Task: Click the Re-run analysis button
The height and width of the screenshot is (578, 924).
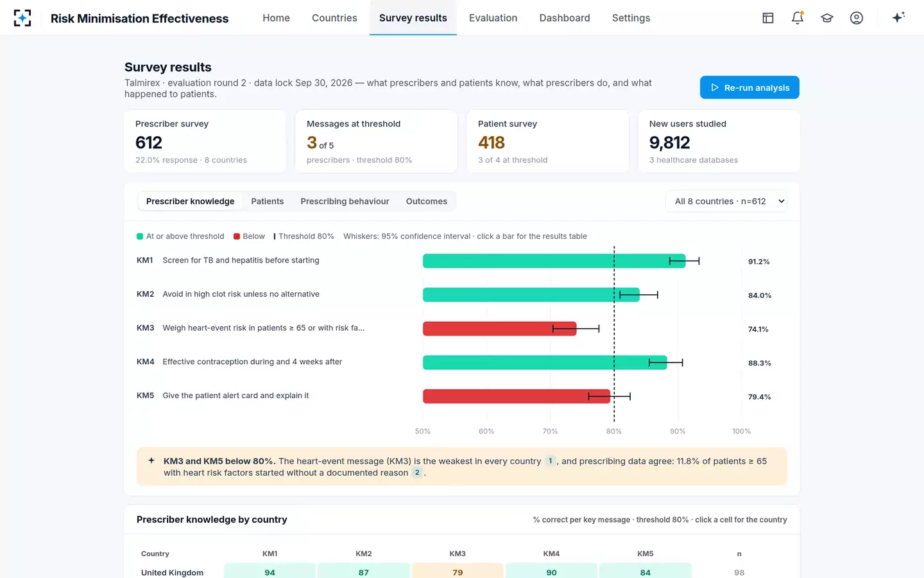Action: click(x=749, y=87)
